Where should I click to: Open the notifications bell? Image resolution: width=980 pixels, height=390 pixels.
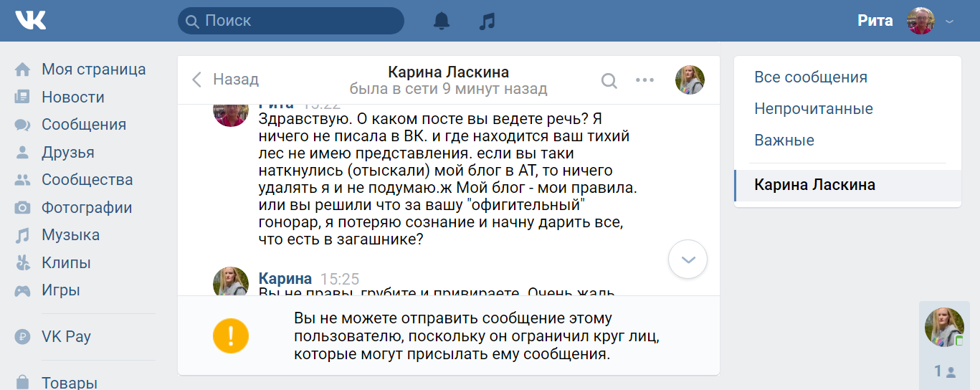(442, 21)
